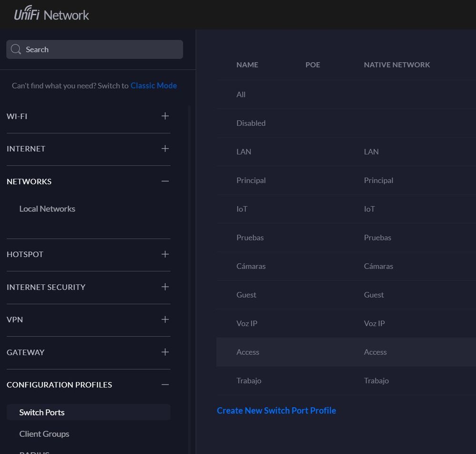Click Create New Switch Port Profile
Viewport: 476px width, 454px height.
(x=276, y=411)
